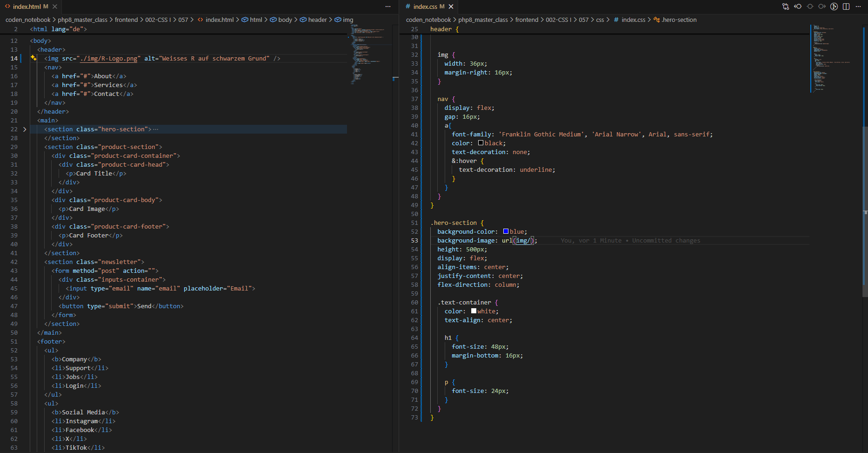Open More Actions menu of the left editor
Screen dimensions: 868x453
click(x=388, y=7)
